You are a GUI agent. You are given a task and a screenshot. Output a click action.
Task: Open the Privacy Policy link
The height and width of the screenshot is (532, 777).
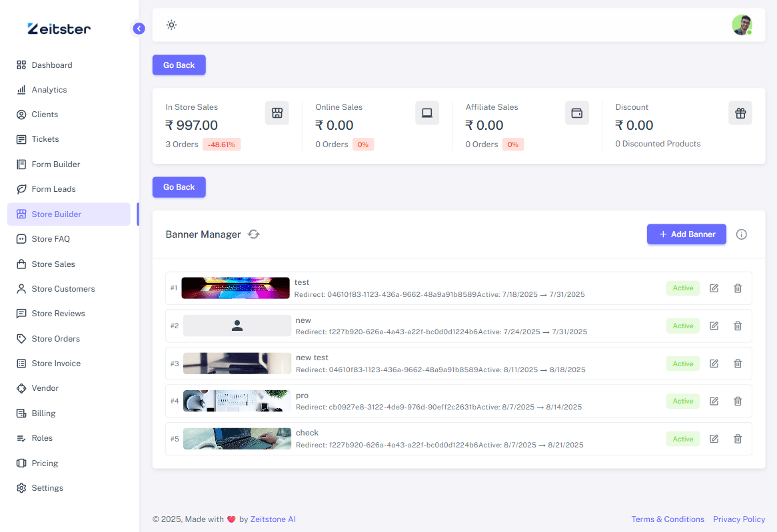(x=739, y=519)
